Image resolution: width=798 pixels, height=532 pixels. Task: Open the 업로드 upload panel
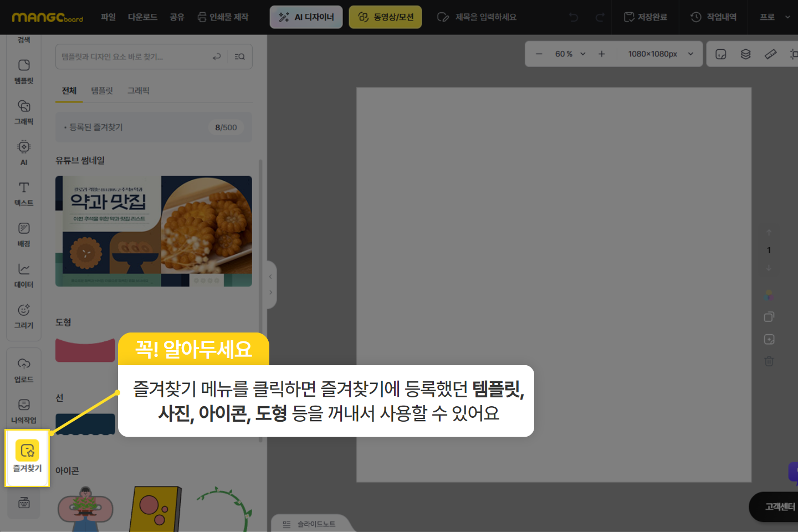point(24,370)
